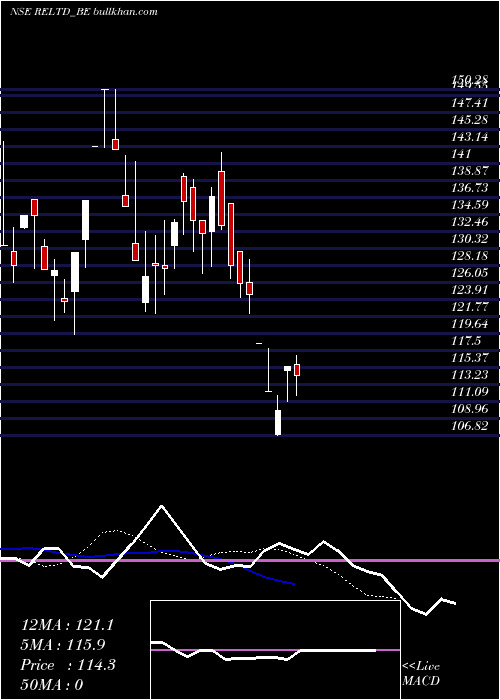Image resolution: width=500 pixels, height=700 pixels.
Task: Select the 126.05 price level label
Action: pos(470,273)
